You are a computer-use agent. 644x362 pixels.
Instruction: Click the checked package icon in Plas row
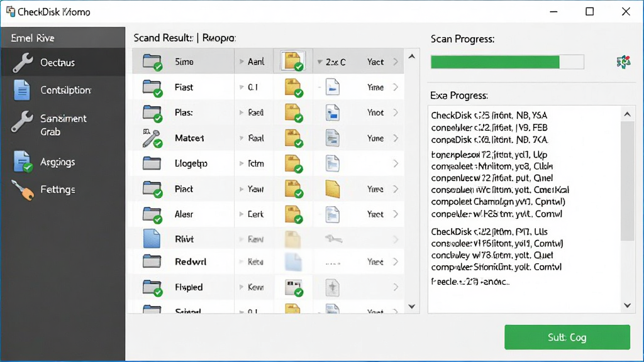point(293,113)
